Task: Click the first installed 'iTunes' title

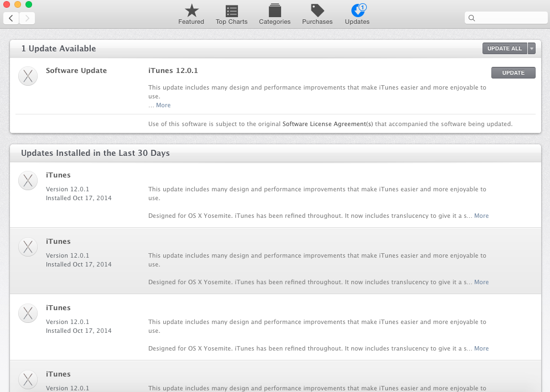Action: tap(58, 175)
